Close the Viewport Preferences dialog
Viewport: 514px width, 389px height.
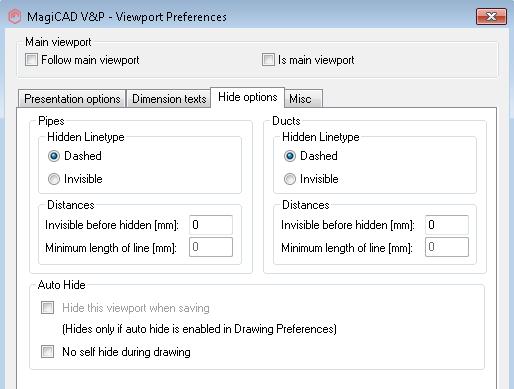pos(491,17)
